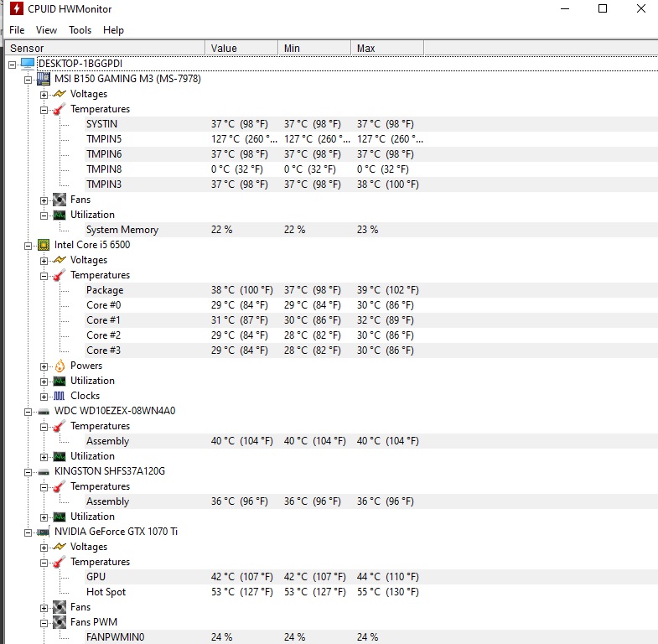Click the Powers flame icon
The width and height of the screenshot is (658, 644).
pyautogui.click(x=60, y=366)
